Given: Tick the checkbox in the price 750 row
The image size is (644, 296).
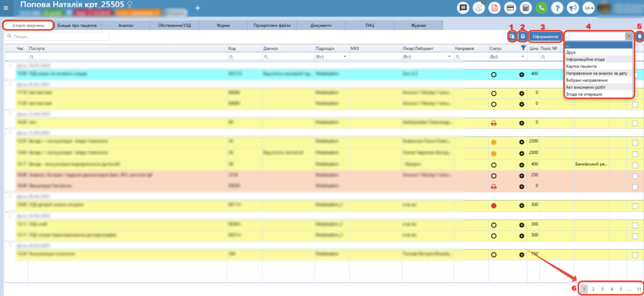Looking at the screenshot, I should [635, 255].
